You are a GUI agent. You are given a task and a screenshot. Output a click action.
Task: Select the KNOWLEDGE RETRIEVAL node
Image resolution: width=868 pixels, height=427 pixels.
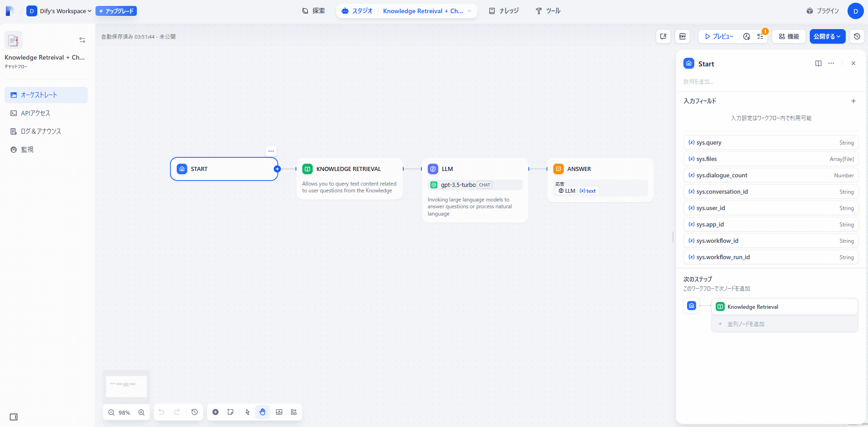pyautogui.click(x=349, y=179)
